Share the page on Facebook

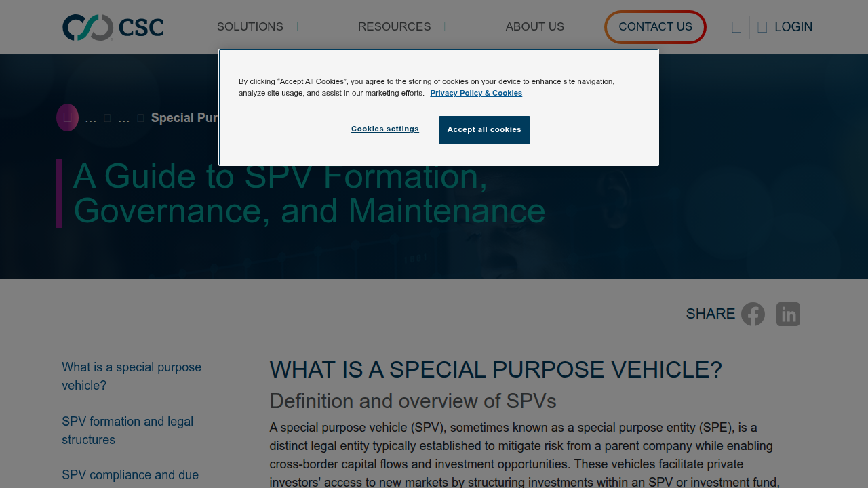click(x=753, y=314)
